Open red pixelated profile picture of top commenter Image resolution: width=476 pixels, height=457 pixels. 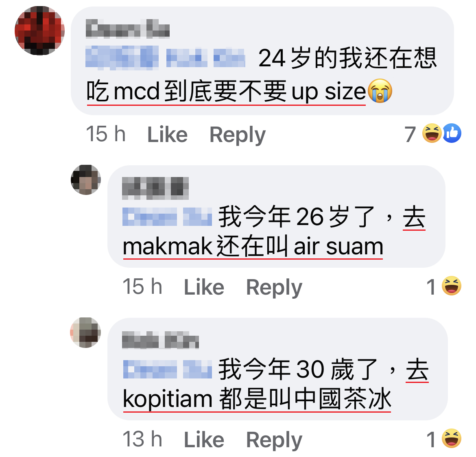pos(40,31)
